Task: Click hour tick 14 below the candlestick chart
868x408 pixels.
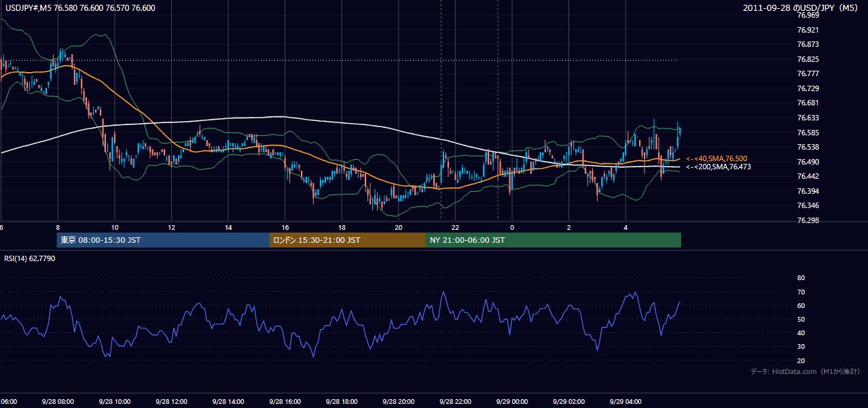Action: pos(229,228)
